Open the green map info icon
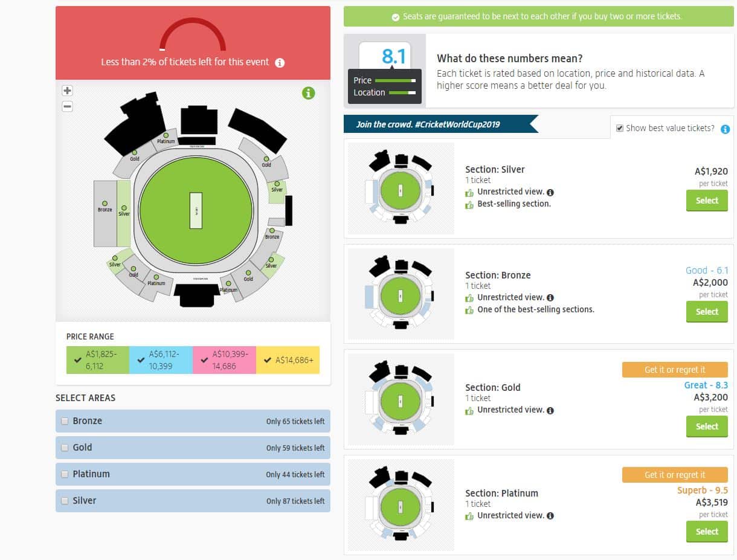The height and width of the screenshot is (560, 737). (x=308, y=93)
